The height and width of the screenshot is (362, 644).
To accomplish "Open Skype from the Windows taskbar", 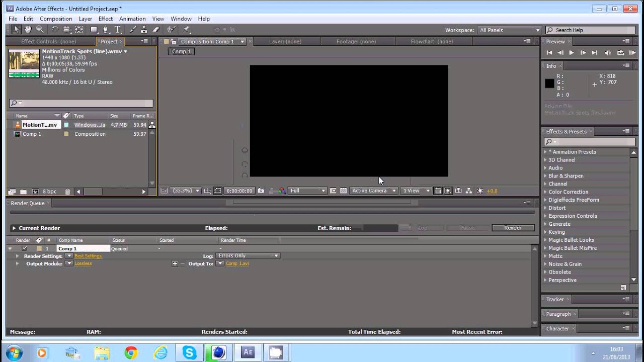I will [190, 352].
